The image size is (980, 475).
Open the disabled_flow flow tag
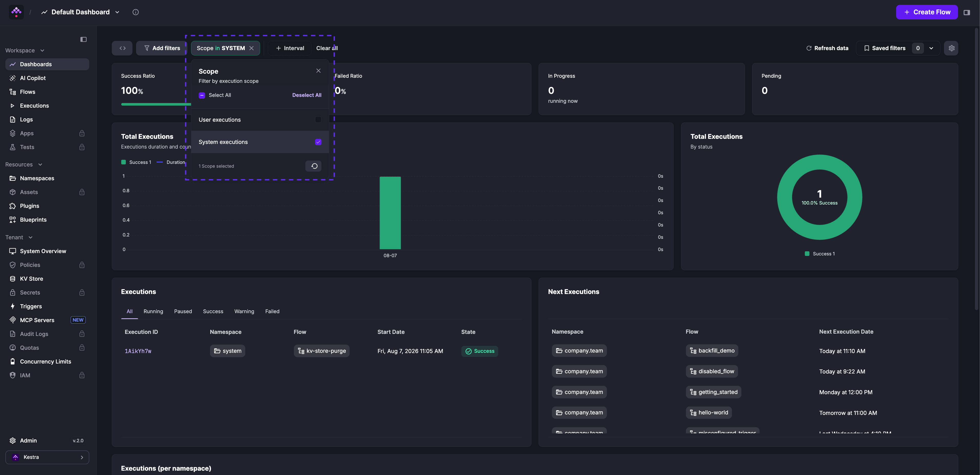pyautogui.click(x=712, y=371)
